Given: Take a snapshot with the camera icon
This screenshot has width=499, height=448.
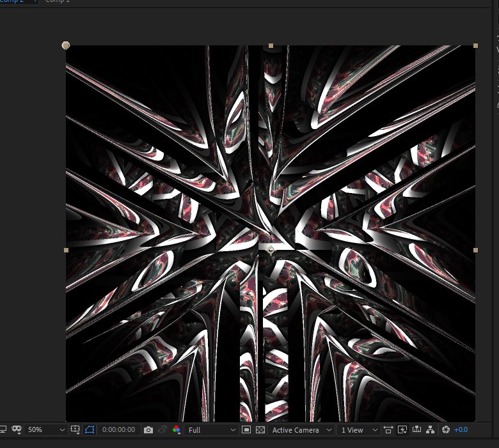Looking at the screenshot, I should tap(148, 430).
